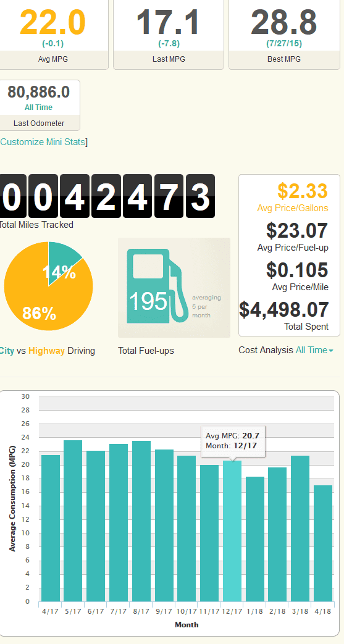The image size is (344, 644).
Task: Expand the Cost Analysis All Time dropdown
Action: tap(314, 350)
